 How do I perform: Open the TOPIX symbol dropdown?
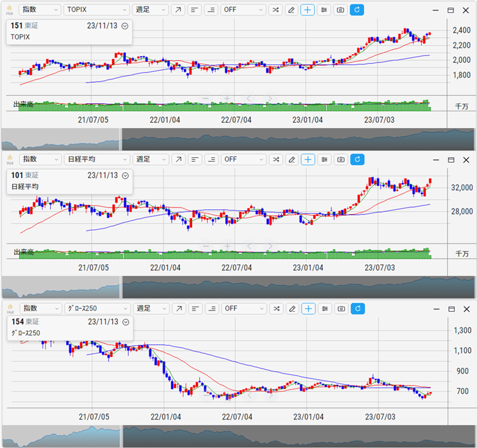pos(97,10)
